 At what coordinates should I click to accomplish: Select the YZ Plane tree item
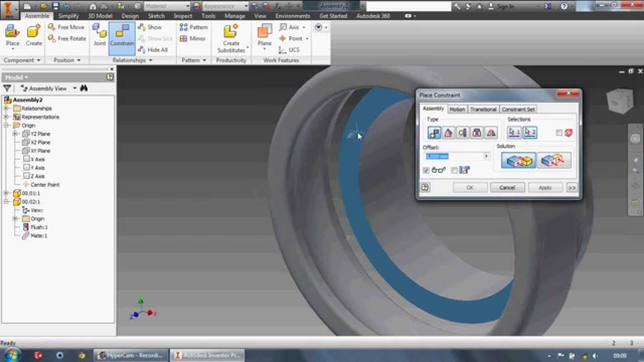tap(40, 134)
